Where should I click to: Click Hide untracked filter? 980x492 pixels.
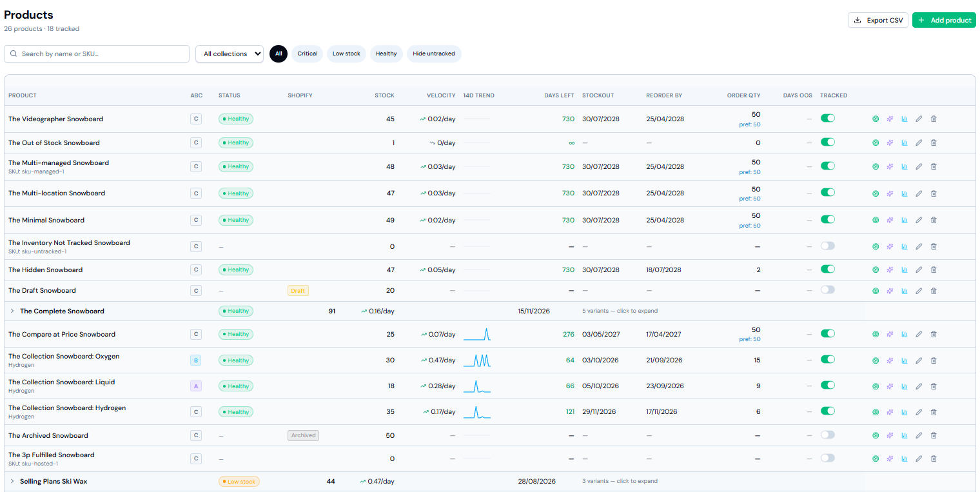(434, 54)
